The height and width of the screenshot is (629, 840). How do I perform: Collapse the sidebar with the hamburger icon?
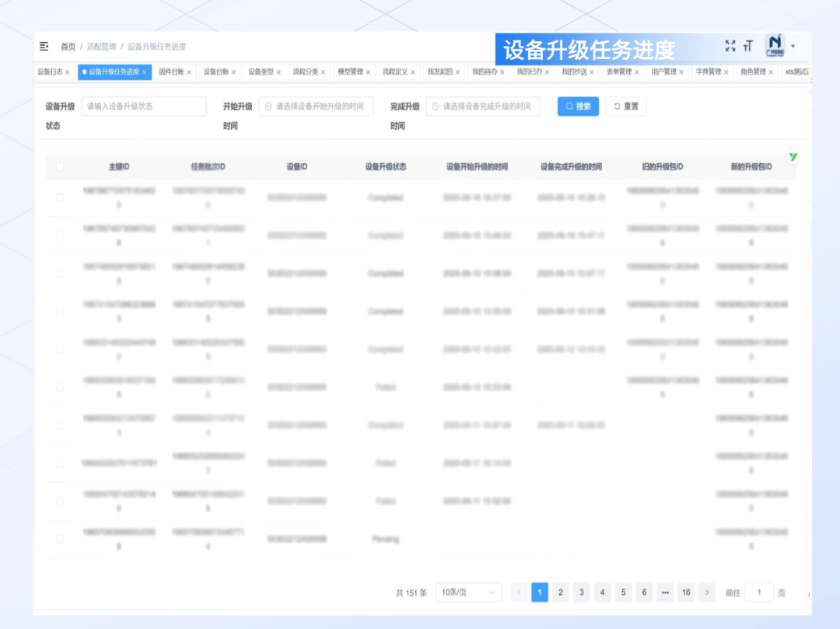click(44, 47)
